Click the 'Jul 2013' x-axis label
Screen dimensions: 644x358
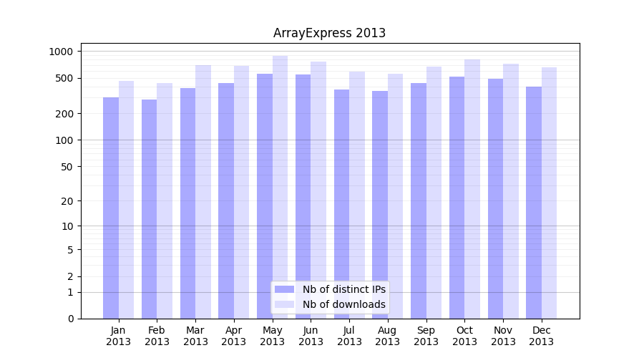(349, 336)
